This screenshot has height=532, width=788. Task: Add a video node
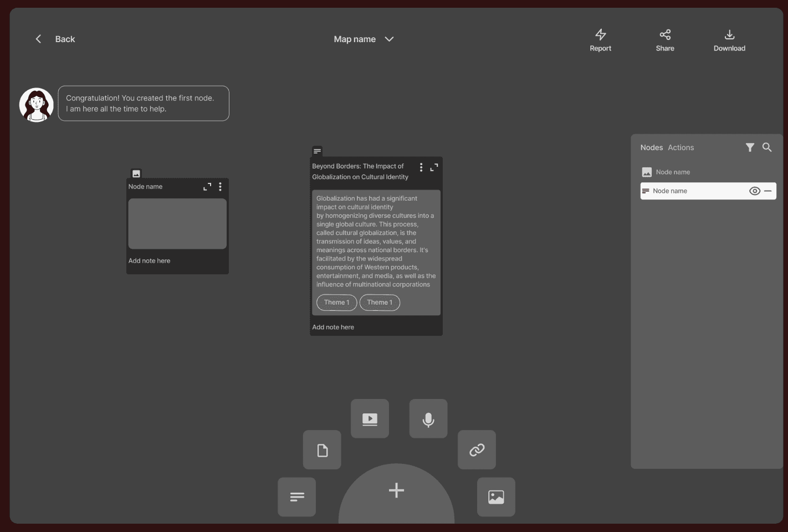pos(370,419)
